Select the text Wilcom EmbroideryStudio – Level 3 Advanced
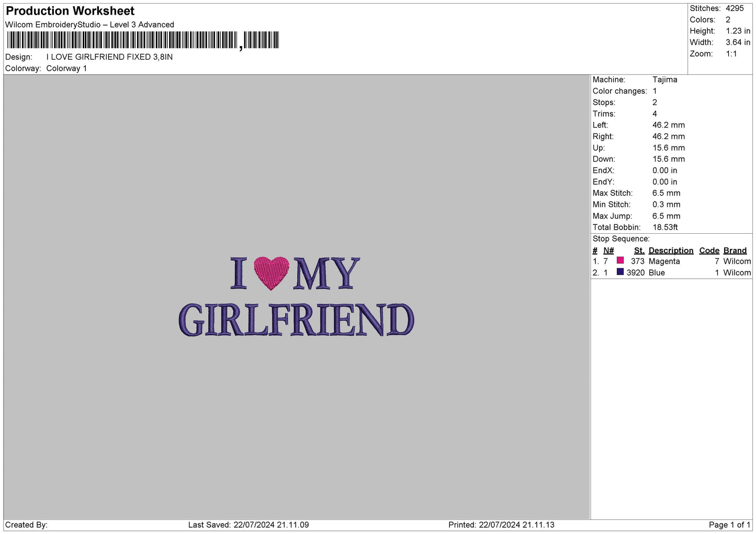The height and width of the screenshot is (534, 756). coord(89,25)
